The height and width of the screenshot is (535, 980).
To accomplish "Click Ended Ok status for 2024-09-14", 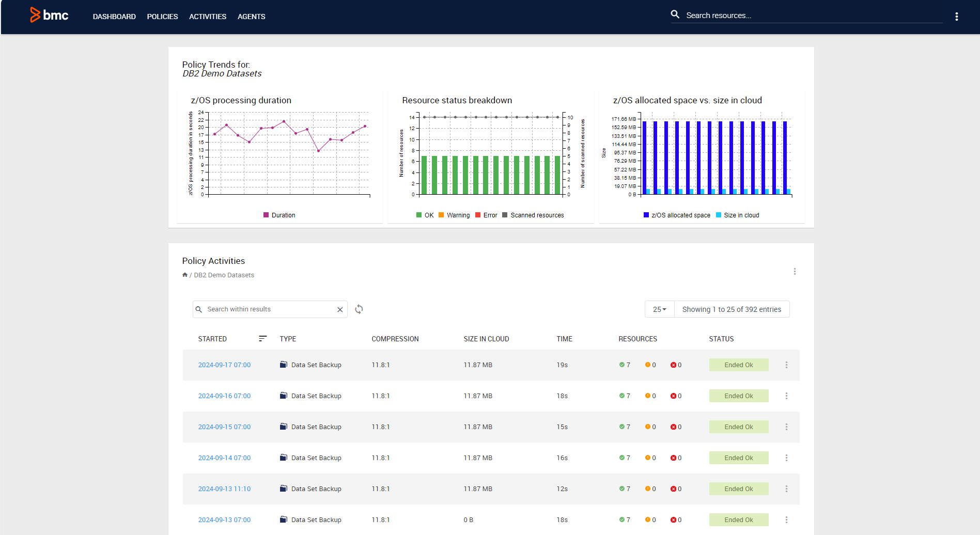I will click(x=738, y=458).
